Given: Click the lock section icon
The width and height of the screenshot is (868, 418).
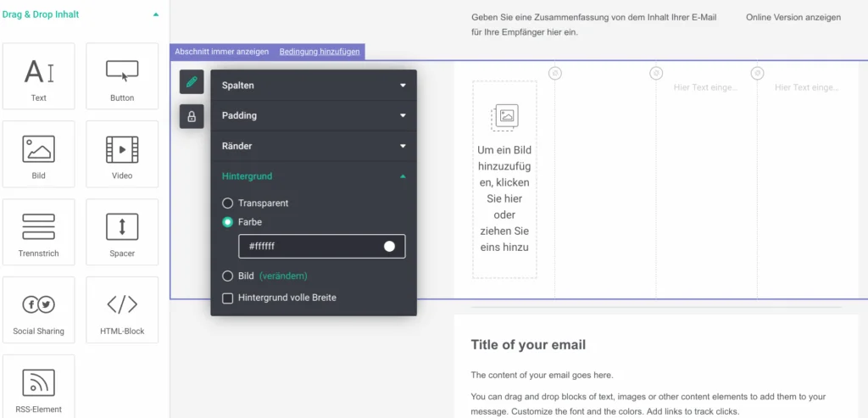Looking at the screenshot, I should pyautogui.click(x=192, y=116).
